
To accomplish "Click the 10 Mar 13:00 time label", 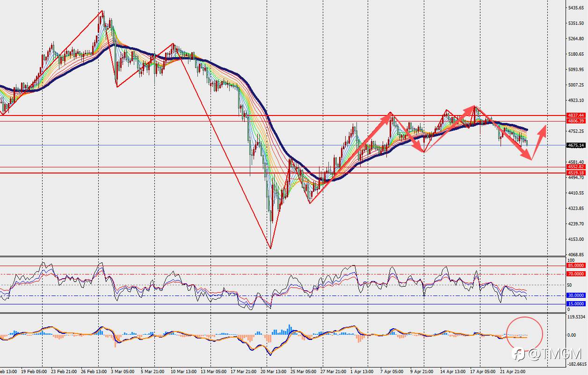I will 183,372.
